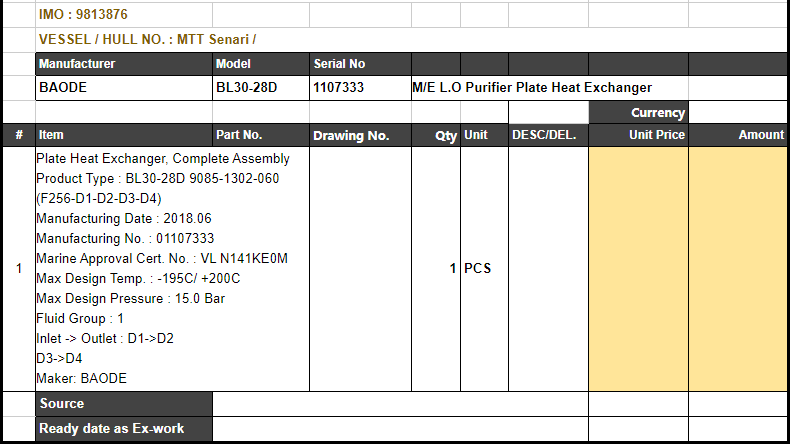Click the Product Type : BL30-28D line
The height and width of the screenshot is (445, 792).
pyautogui.click(x=158, y=179)
